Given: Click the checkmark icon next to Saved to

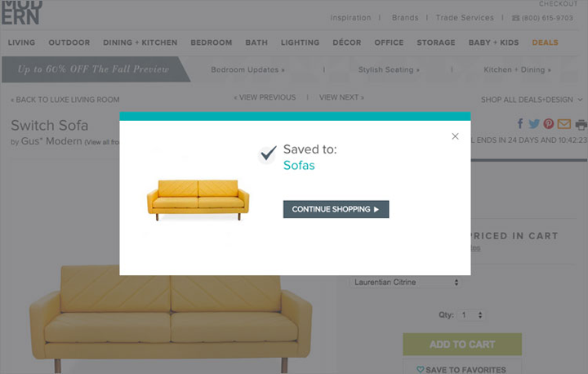Looking at the screenshot, I should point(268,154).
